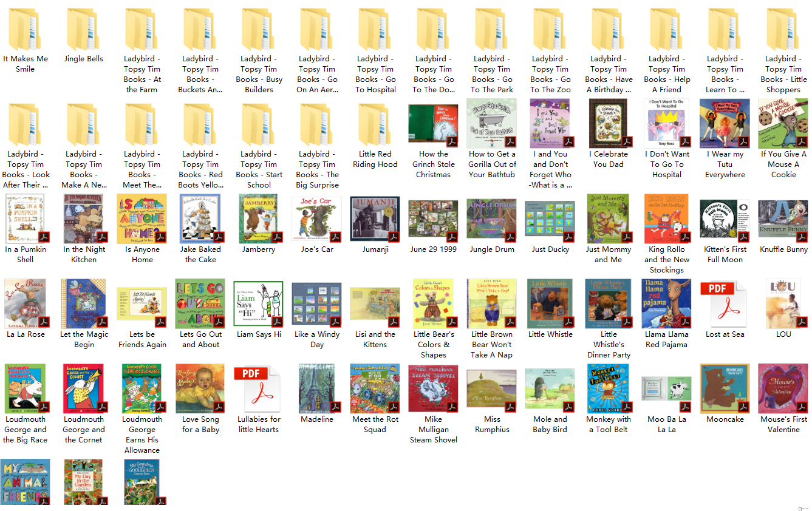The image size is (812, 511).
Task: Select the Lullabies for little Hearts PDF icon
Action: click(x=259, y=389)
